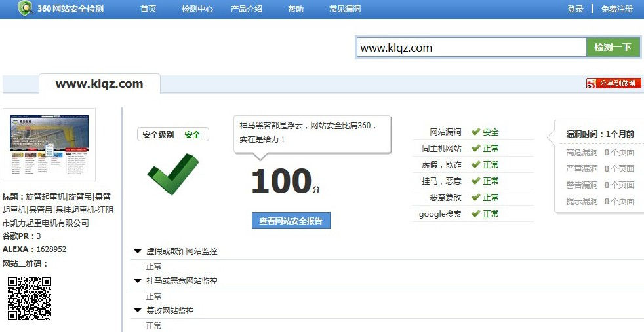Image resolution: width=644 pixels, height=332 pixels.
Task: Click green check beside 同主机网站
Action: 475,148
